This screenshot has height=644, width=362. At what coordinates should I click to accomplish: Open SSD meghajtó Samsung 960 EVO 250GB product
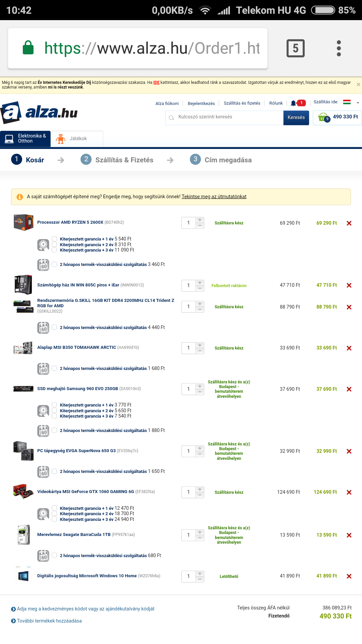coord(77,389)
